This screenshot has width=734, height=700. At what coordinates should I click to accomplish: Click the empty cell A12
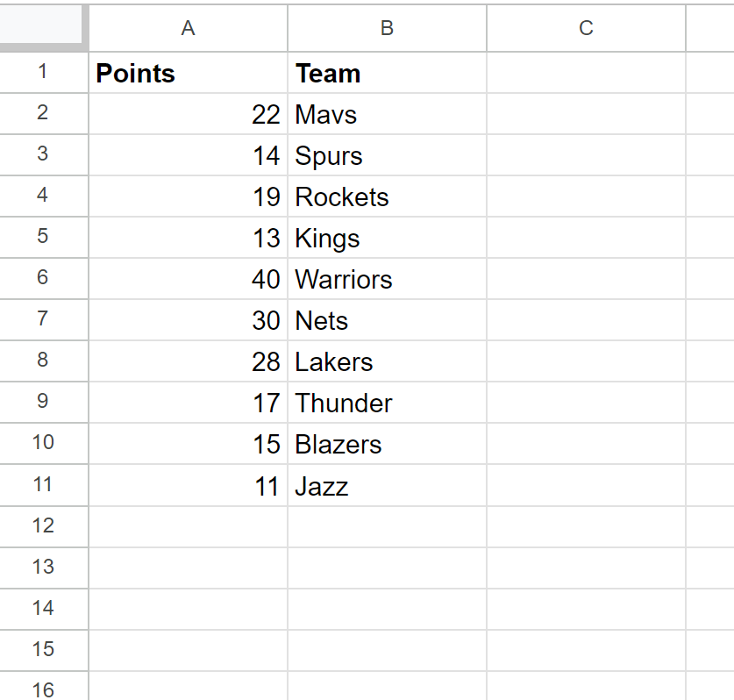187,526
